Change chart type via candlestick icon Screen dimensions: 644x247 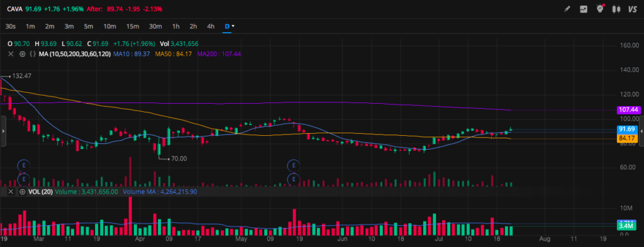(x=616, y=9)
